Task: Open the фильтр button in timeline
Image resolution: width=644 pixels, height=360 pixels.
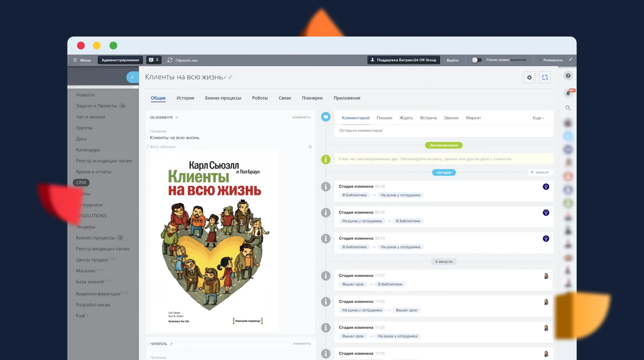Action: [540, 172]
